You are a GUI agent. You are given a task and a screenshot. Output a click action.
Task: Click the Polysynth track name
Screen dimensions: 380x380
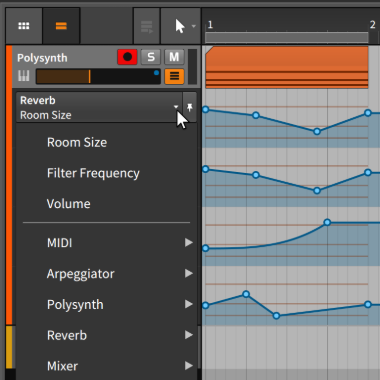point(42,58)
